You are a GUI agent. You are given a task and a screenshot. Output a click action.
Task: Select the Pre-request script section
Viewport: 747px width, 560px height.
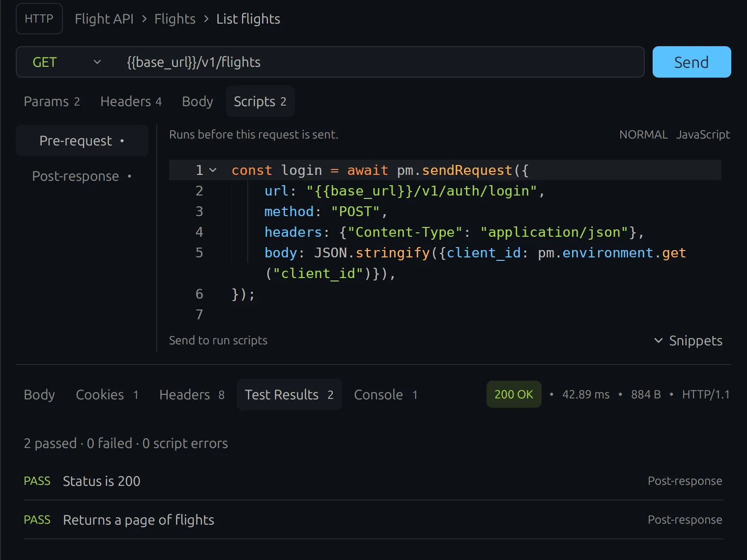[82, 140]
